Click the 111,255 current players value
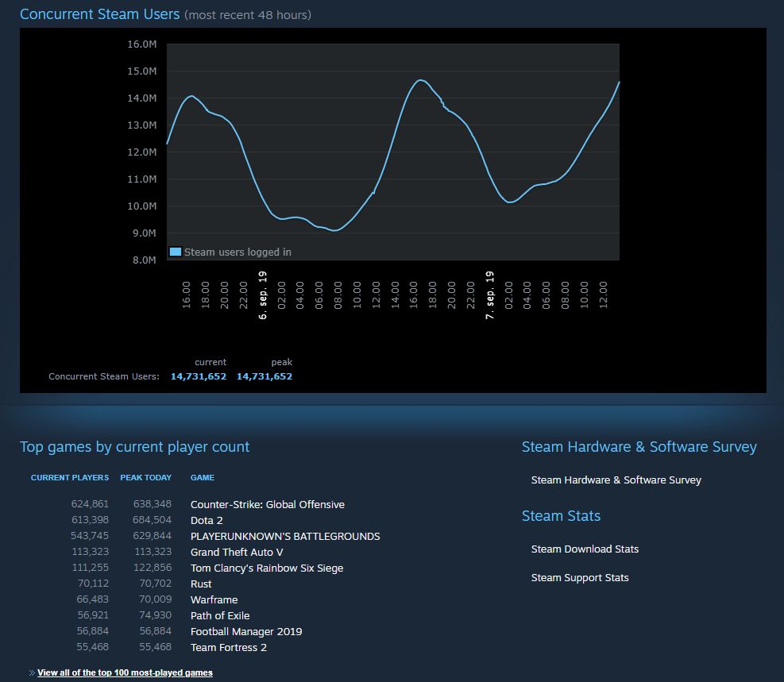Image resolution: width=784 pixels, height=682 pixels. pyautogui.click(x=91, y=568)
